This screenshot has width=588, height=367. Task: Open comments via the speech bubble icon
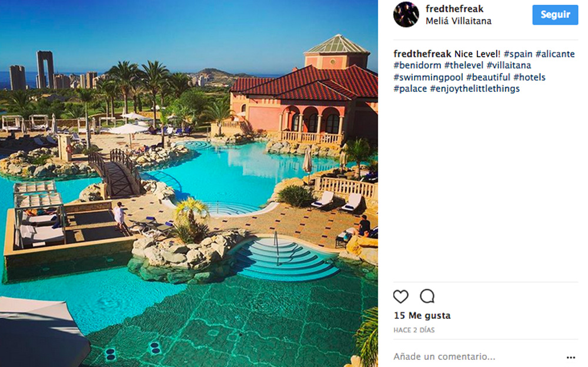427,296
